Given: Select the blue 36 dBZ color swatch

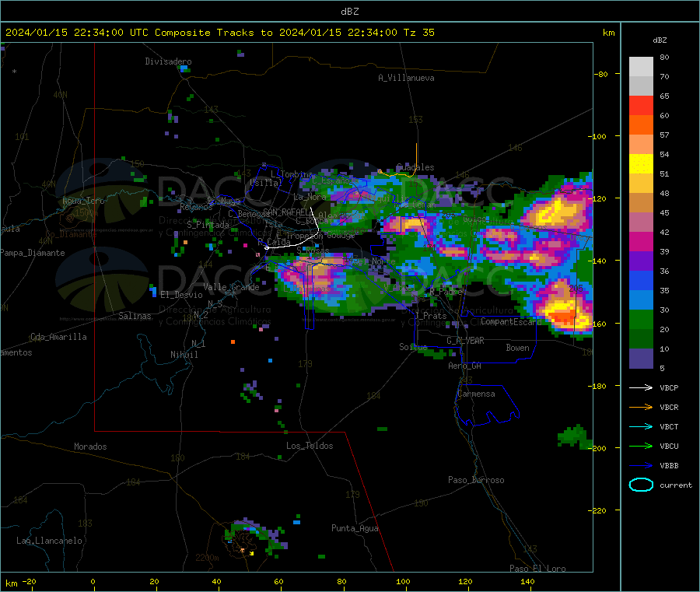Looking at the screenshot, I should coord(641,280).
